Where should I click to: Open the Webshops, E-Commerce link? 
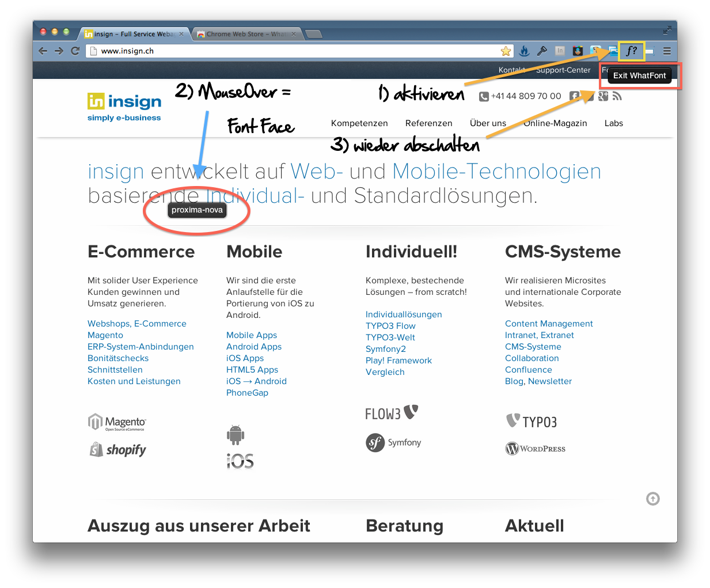[137, 324]
